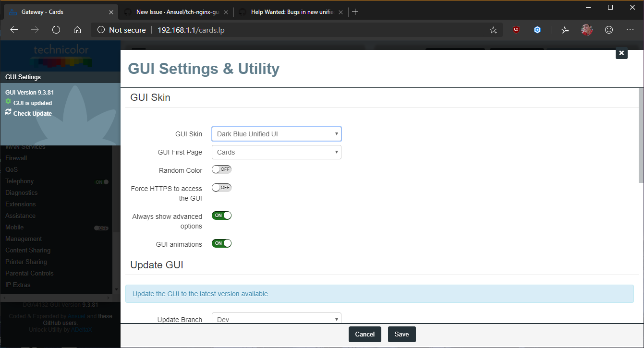Image resolution: width=644 pixels, height=348 pixels.
Task: Turn on Force HTTPS to access the GUI
Action: tap(221, 187)
